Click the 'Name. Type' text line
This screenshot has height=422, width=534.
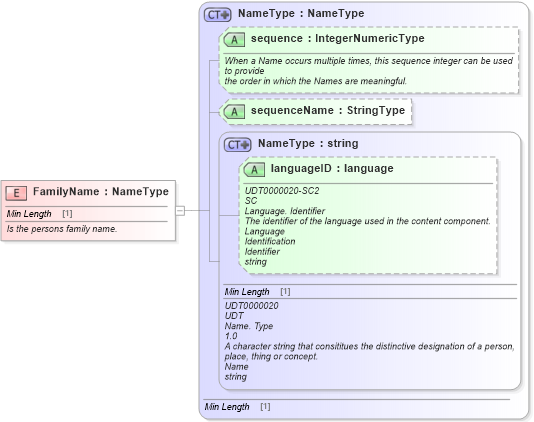point(249,326)
